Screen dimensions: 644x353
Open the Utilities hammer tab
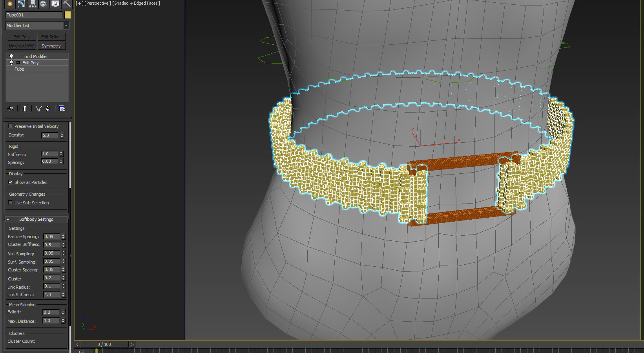(67, 4)
